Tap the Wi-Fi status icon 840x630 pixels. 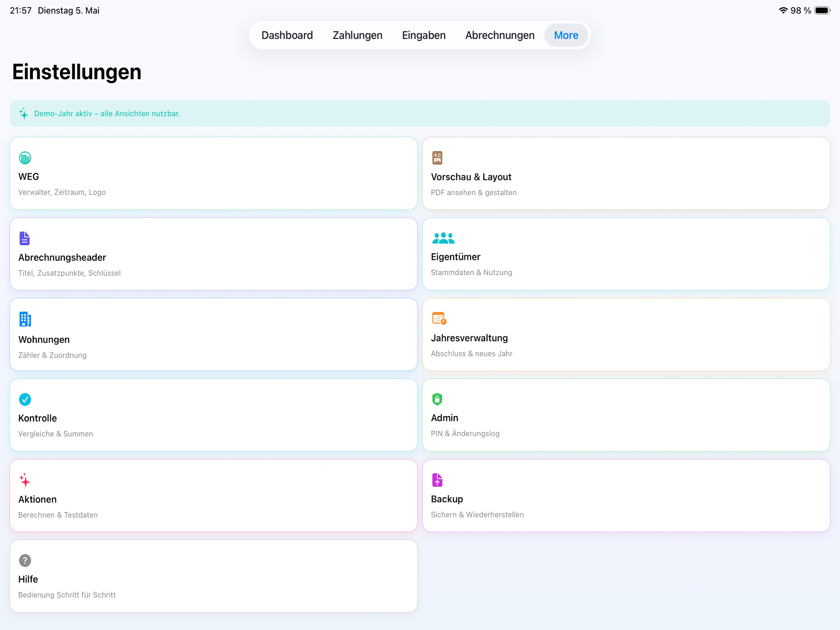[783, 10]
